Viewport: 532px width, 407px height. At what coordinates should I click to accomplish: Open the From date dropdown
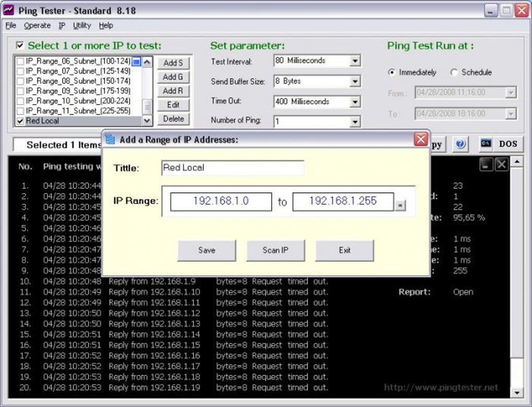click(510, 92)
